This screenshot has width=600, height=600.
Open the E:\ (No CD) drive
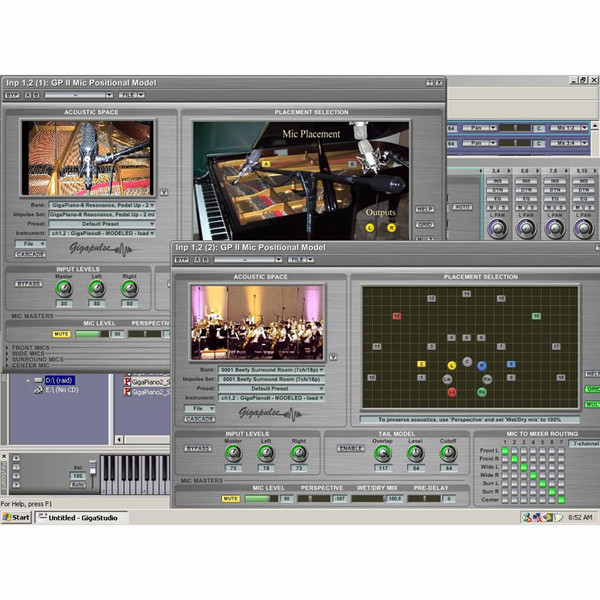(x=56, y=390)
